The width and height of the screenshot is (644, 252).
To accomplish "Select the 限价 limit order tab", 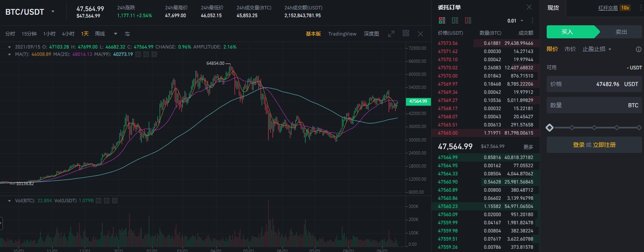I will click(552, 49).
